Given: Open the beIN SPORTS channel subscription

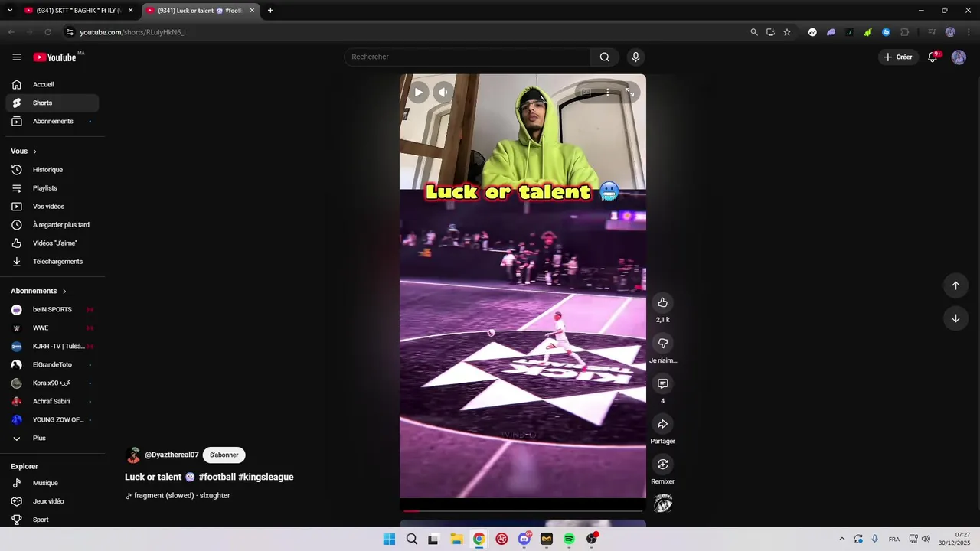Looking at the screenshot, I should pyautogui.click(x=52, y=309).
